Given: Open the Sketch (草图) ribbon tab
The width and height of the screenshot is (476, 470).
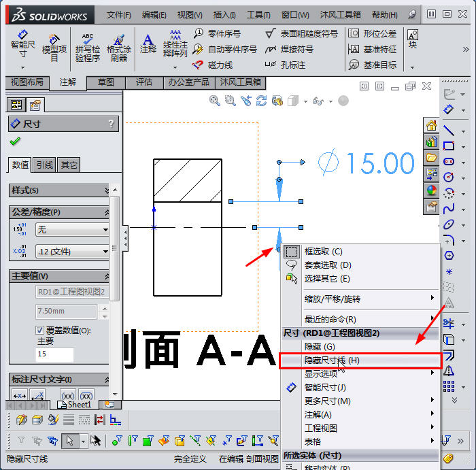Looking at the screenshot, I should tap(106, 82).
